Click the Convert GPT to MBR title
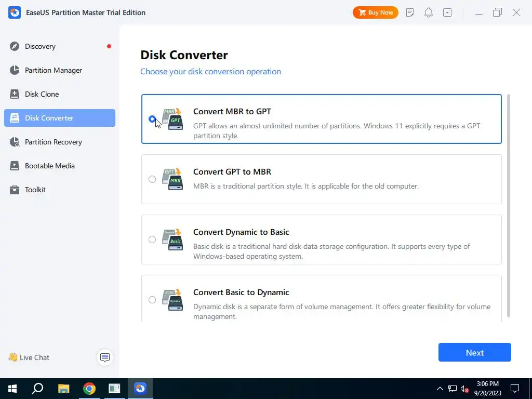Viewport: 532px width, 399px height. pos(232,171)
